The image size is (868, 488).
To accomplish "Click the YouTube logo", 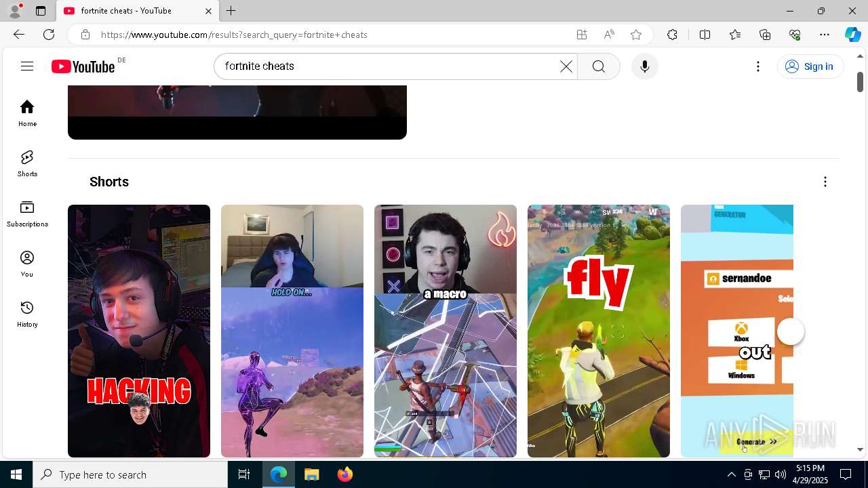I will (x=83, y=66).
